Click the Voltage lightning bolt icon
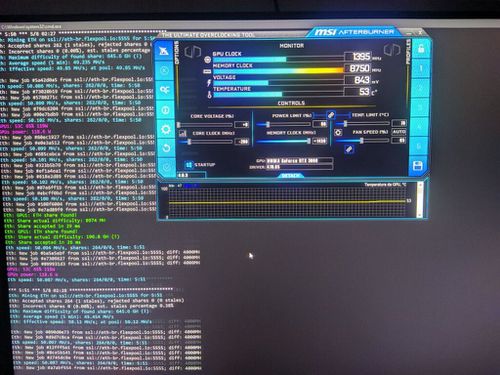Viewport: 500px width, 375px height. click(x=209, y=83)
